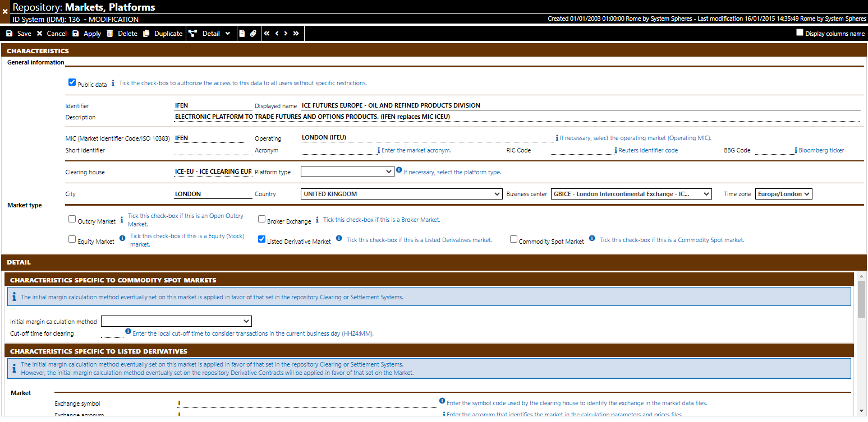868x422 pixels.
Task: Click info icon for Platform type
Action: 399,170
